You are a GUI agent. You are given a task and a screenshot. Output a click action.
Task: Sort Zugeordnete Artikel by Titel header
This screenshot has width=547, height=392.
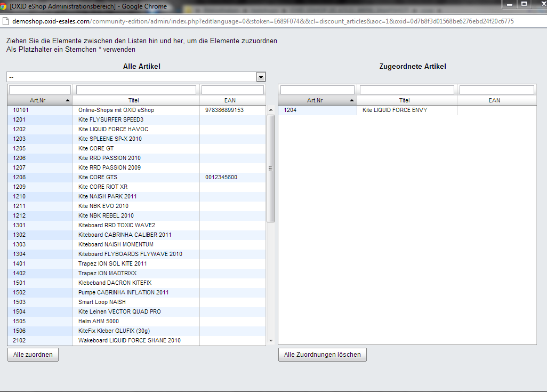[x=404, y=100]
